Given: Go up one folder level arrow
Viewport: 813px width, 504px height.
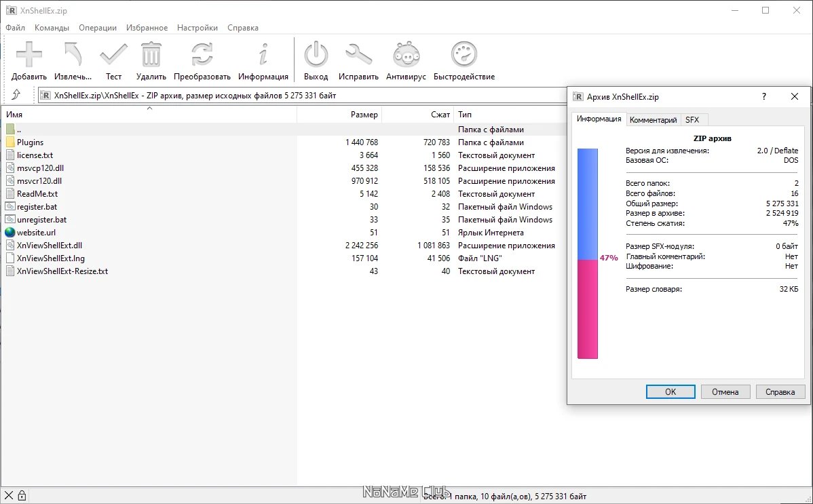Looking at the screenshot, I should tap(16, 94).
